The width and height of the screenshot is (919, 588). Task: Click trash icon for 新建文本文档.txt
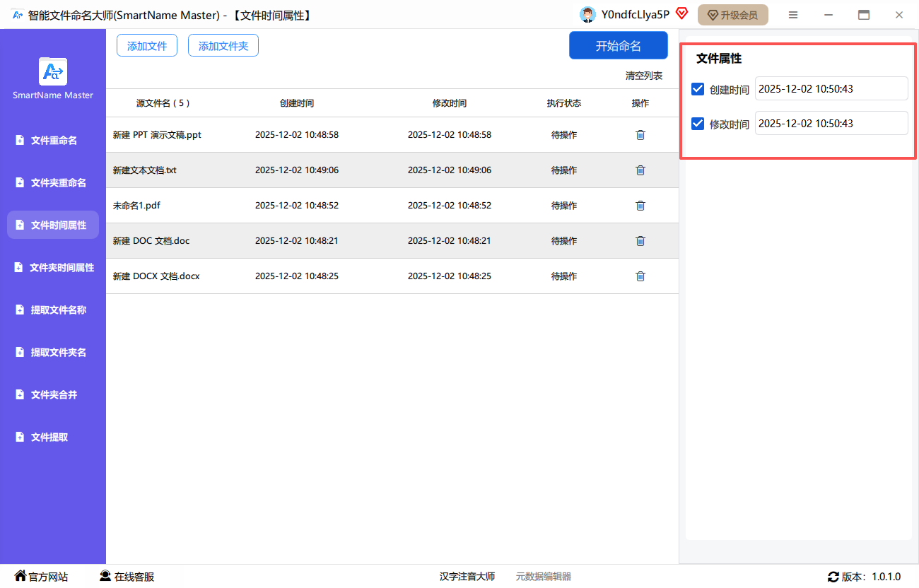click(640, 170)
